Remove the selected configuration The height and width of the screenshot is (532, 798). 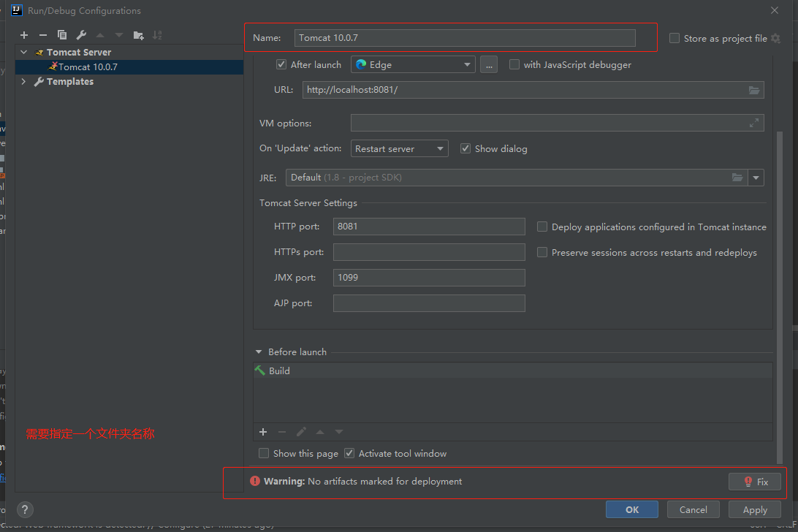[x=42, y=35]
